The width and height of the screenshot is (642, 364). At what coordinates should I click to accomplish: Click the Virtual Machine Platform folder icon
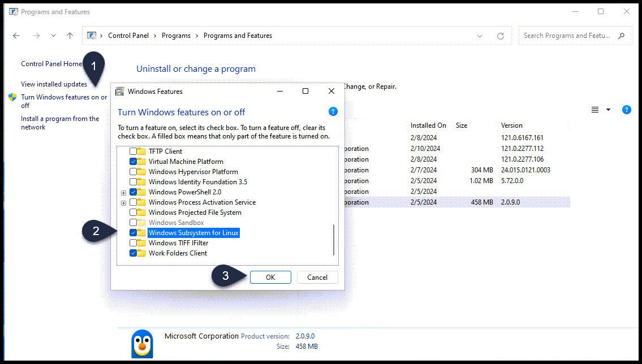tap(141, 162)
